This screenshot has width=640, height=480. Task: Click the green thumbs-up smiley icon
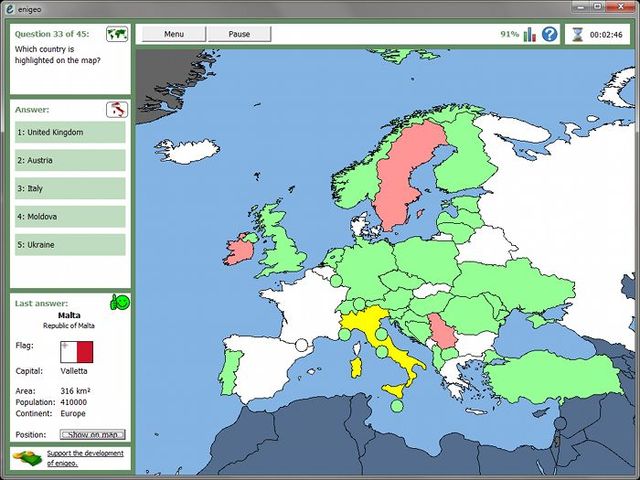tap(120, 302)
